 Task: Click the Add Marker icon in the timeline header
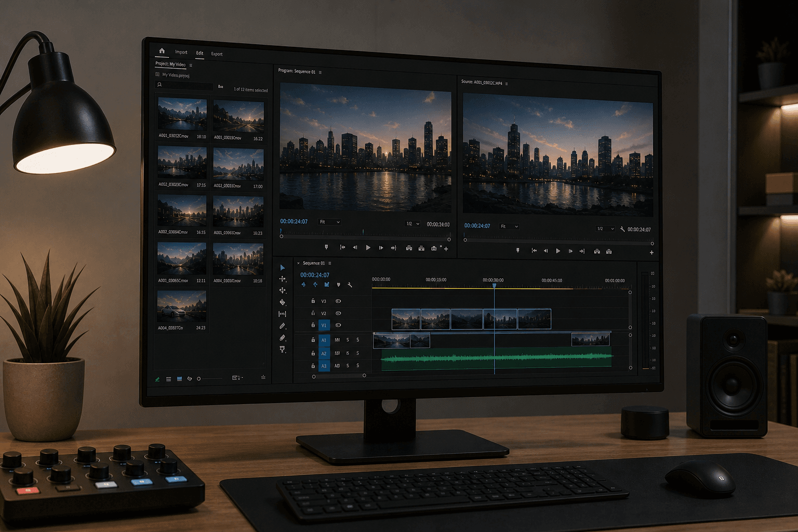339,285
